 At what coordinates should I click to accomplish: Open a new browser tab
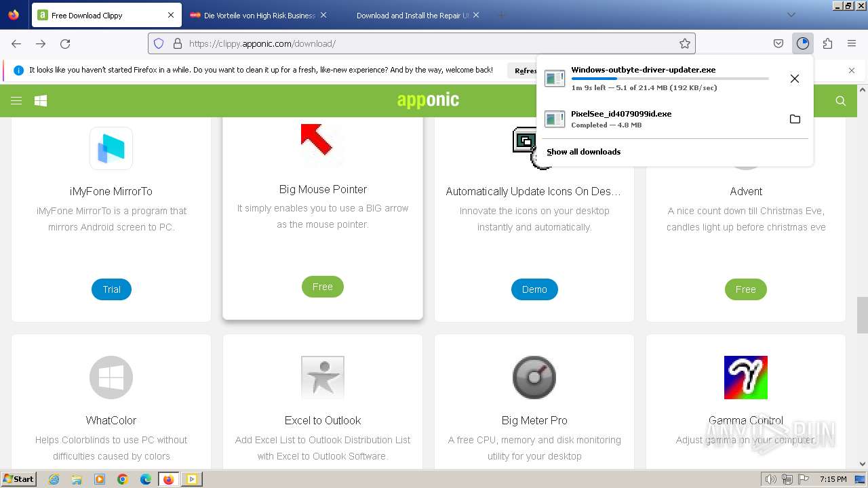coord(501,15)
